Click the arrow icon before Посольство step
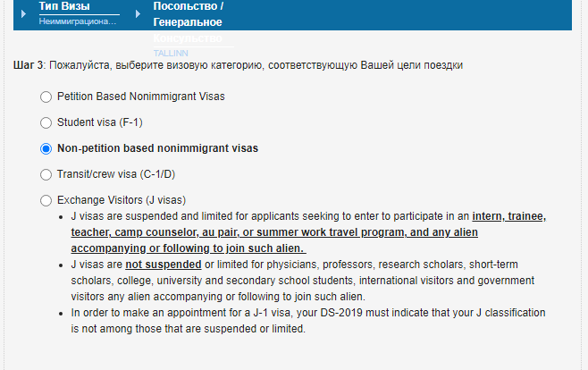 (138, 13)
